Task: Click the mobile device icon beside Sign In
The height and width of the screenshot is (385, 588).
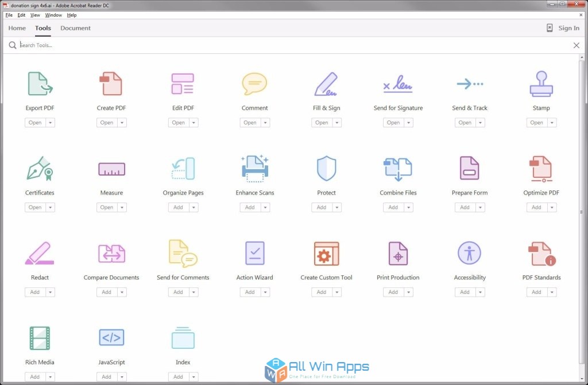Action: pos(550,28)
